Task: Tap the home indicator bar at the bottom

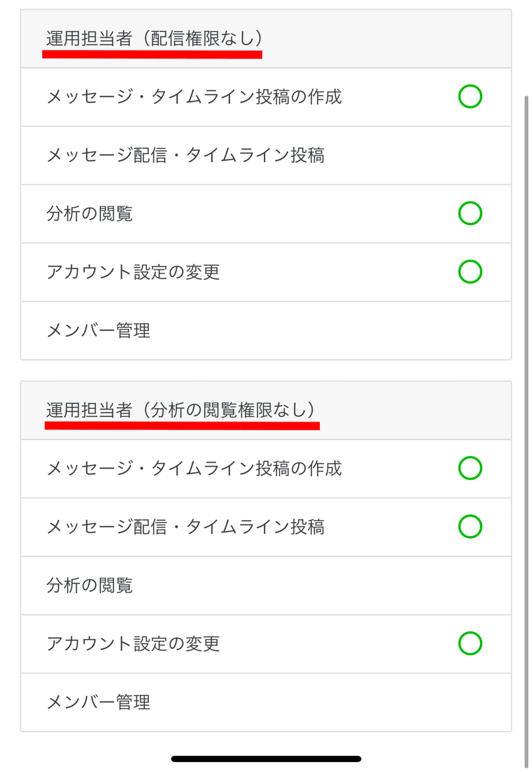Action: 265,757
